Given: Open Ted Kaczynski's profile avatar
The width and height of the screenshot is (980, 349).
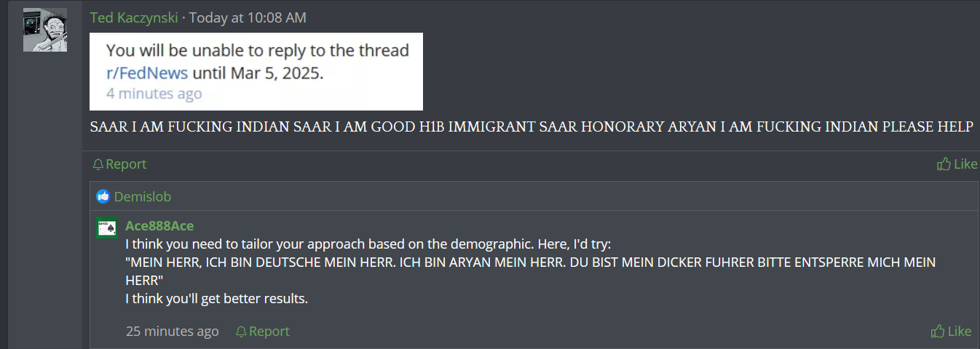Looking at the screenshot, I should click(45, 30).
